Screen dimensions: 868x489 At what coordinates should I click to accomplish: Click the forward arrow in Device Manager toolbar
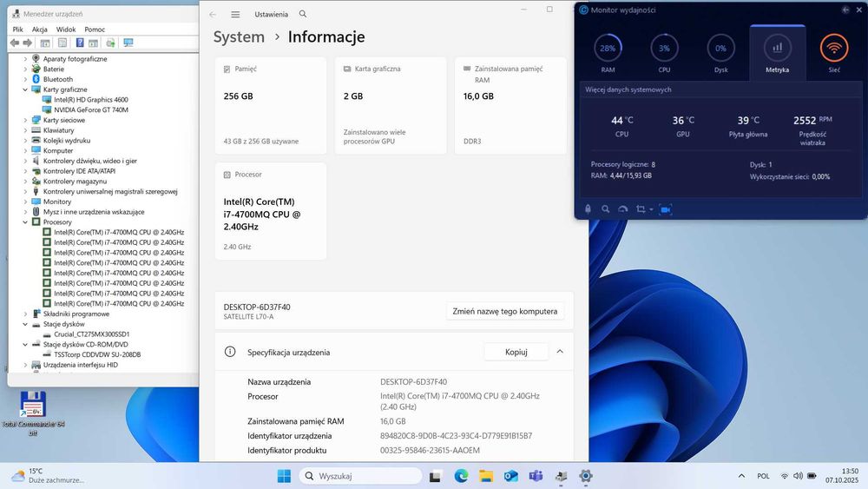27,43
